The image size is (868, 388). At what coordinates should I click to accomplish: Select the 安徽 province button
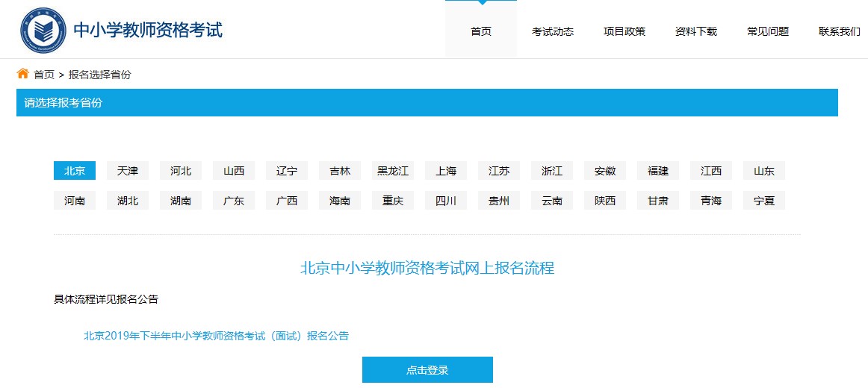point(605,171)
